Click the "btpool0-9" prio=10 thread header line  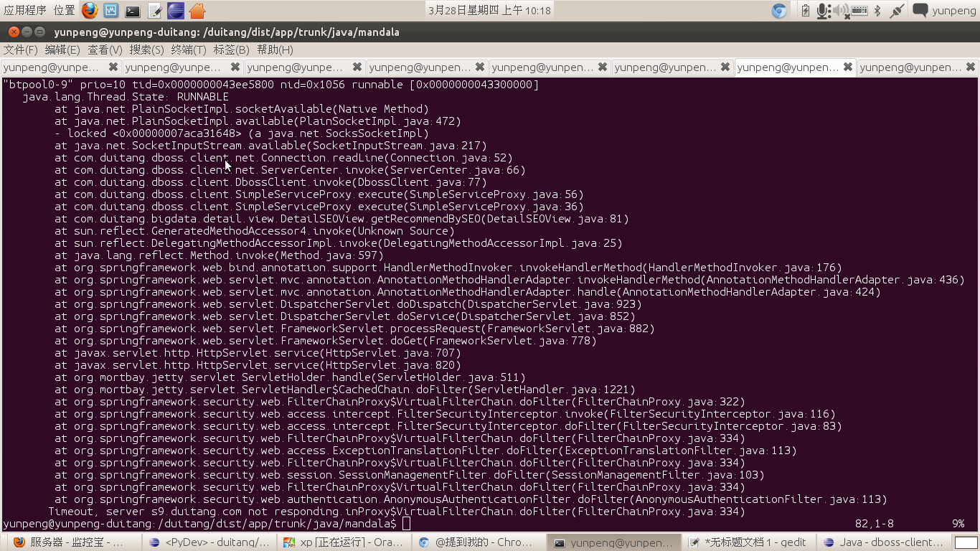point(271,85)
